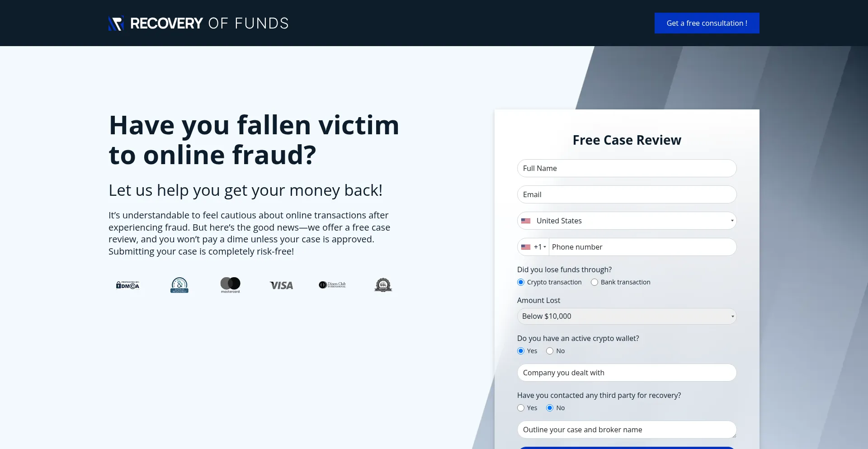Click the US flag in country selector
The width and height of the screenshot is (868, 449).
526,221
